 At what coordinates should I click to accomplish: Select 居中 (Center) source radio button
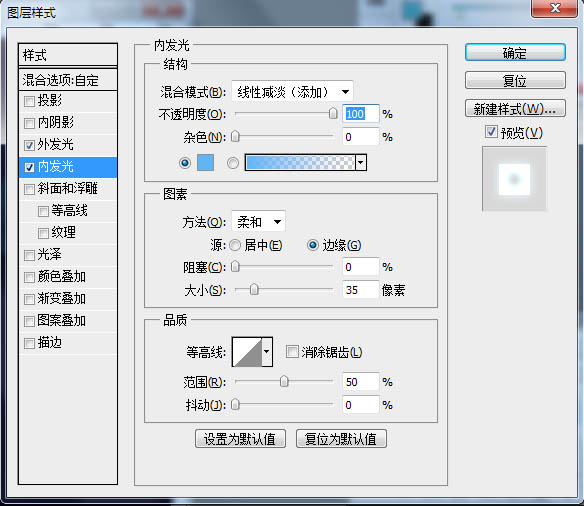[235, 245]
